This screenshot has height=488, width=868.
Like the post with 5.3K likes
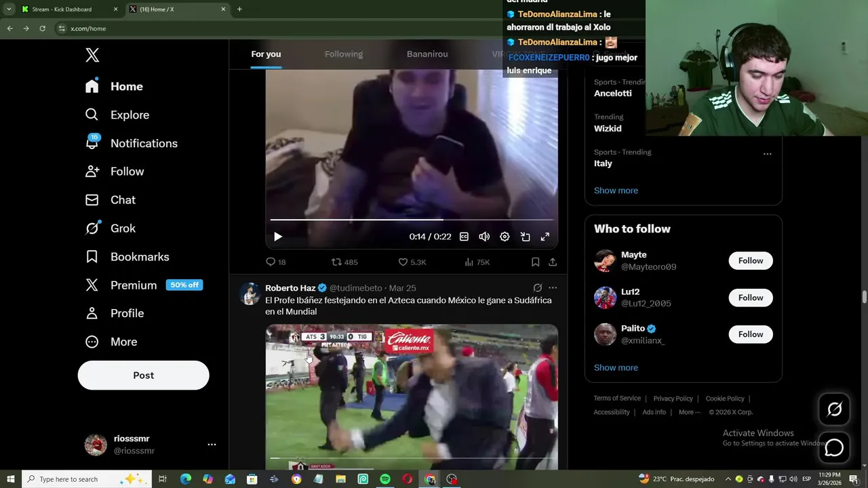[x=412, y=262]
